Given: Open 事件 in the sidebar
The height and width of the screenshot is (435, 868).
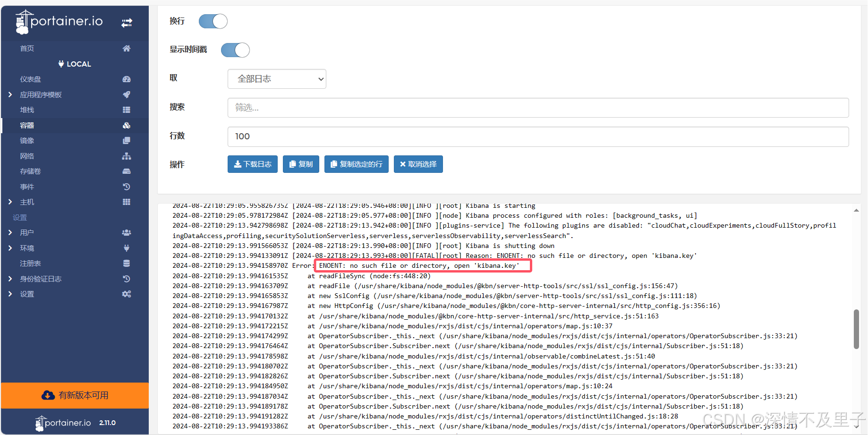Looking at the screenshot, I should pyautogui.click(x=27, y=187).
